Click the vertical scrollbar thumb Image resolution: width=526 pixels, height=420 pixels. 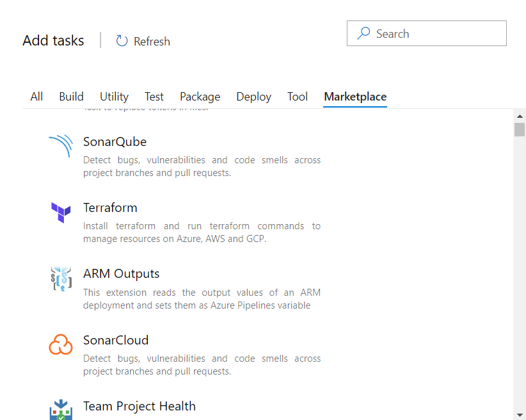point(520,129)
